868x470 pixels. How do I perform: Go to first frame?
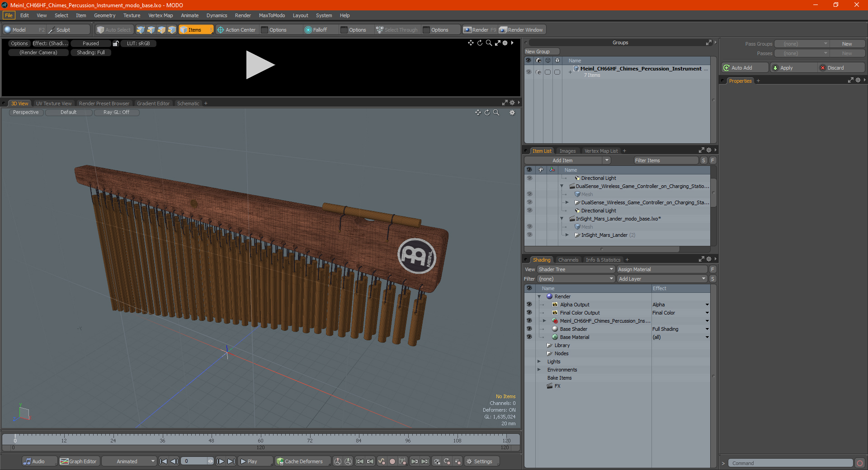[164, 461]
